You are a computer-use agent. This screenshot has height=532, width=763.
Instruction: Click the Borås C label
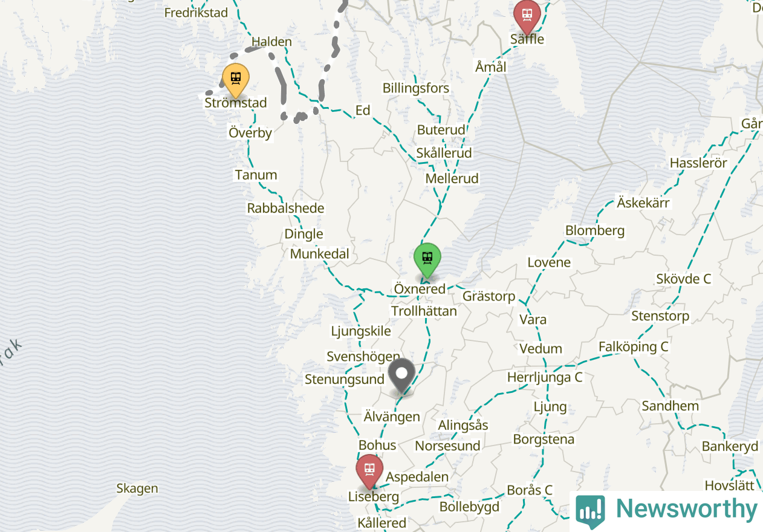tap(530, 490)
